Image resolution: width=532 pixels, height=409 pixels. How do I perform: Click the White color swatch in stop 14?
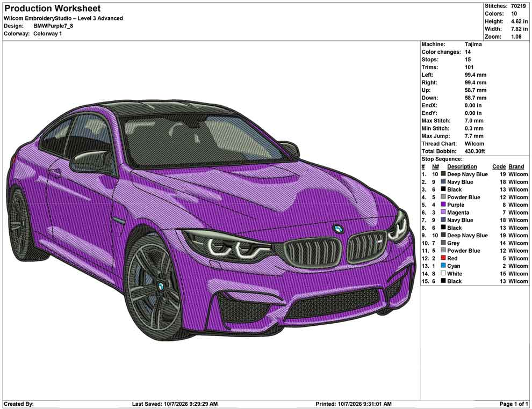443,273
